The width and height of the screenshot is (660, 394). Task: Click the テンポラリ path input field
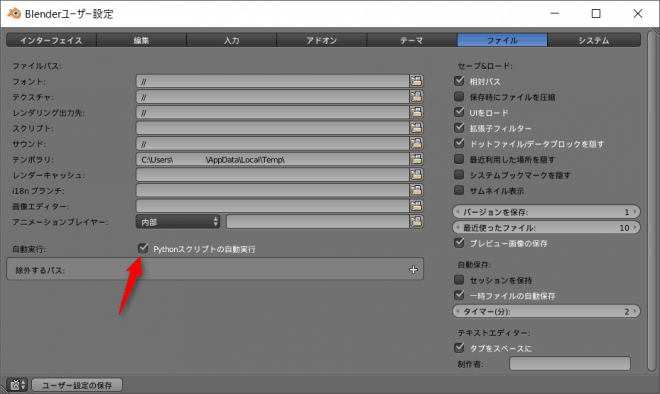point(273,159)
